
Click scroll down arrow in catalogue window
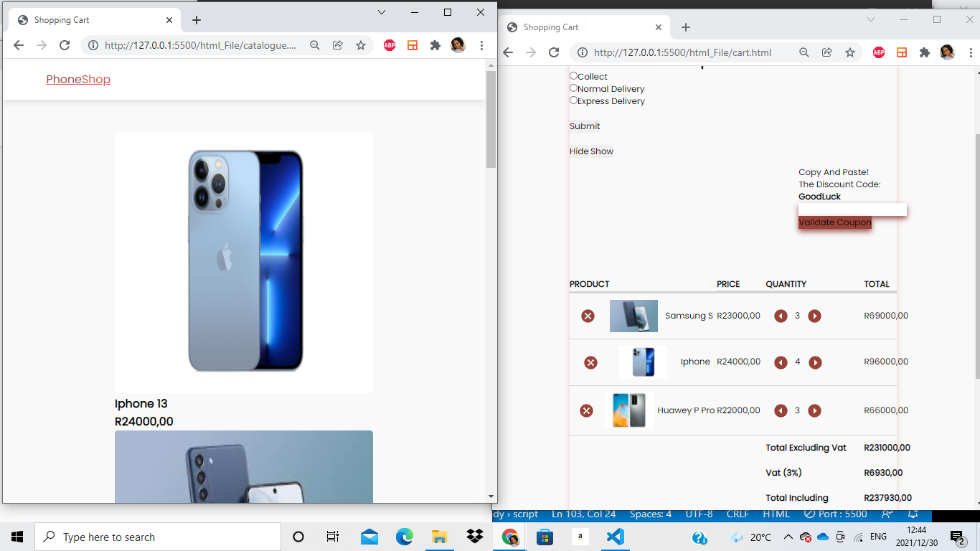tap(491, 496)
